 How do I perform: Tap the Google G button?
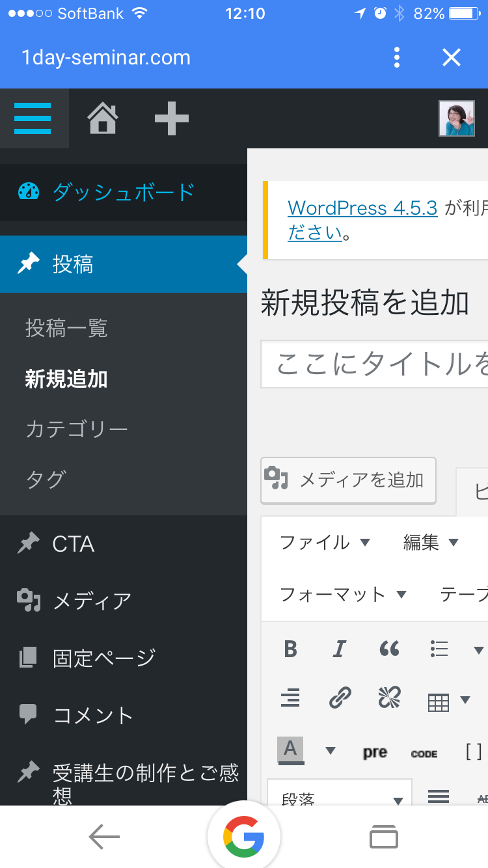(244, 837)
